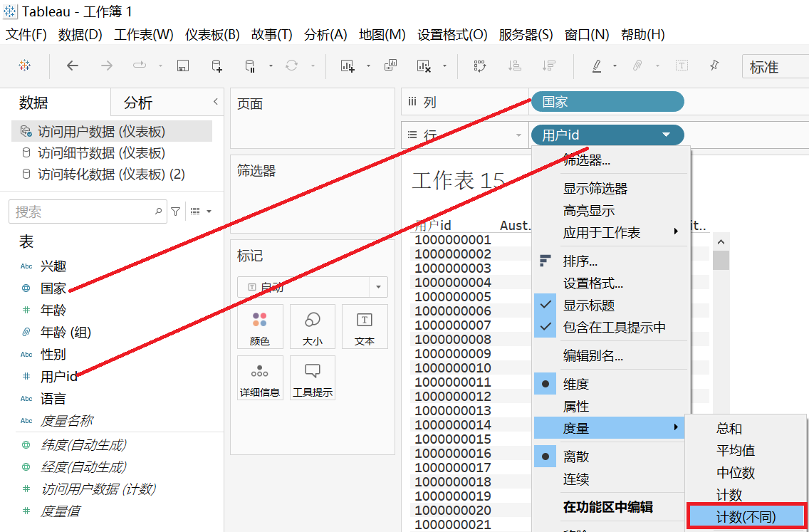Swap rows and columns toolbar icon
This screenshot has width=809, height=532.
[x=480, y=66]
